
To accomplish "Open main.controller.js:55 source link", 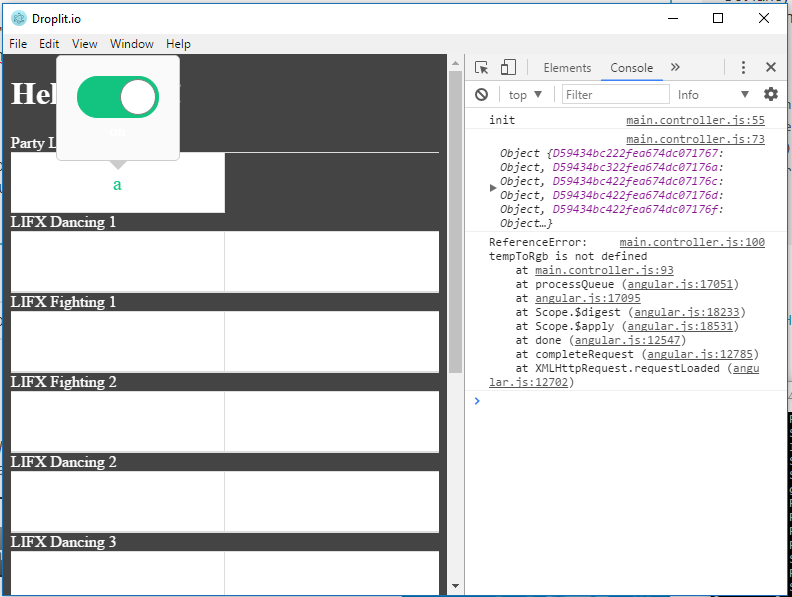I will [x=695, y=120].
